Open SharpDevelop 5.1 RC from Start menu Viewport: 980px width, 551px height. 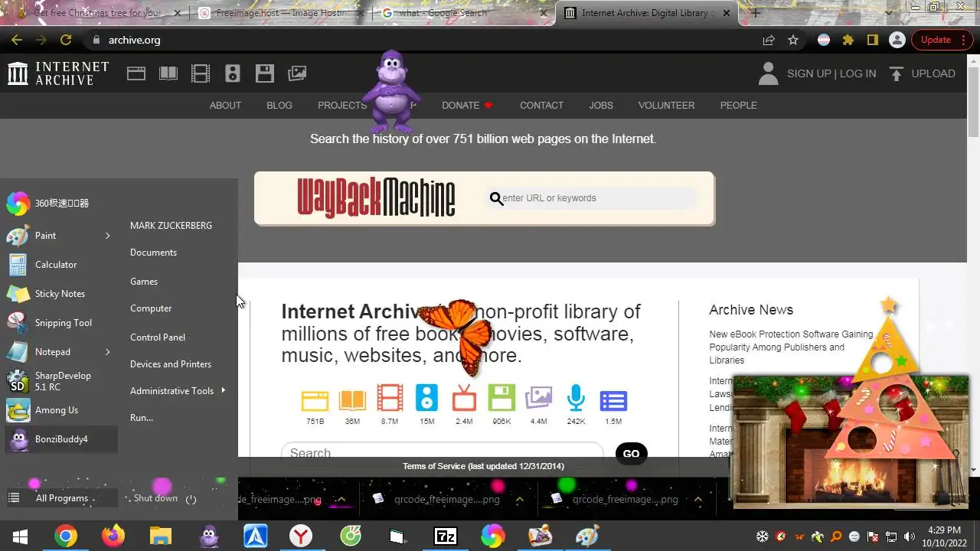[61, 381]
